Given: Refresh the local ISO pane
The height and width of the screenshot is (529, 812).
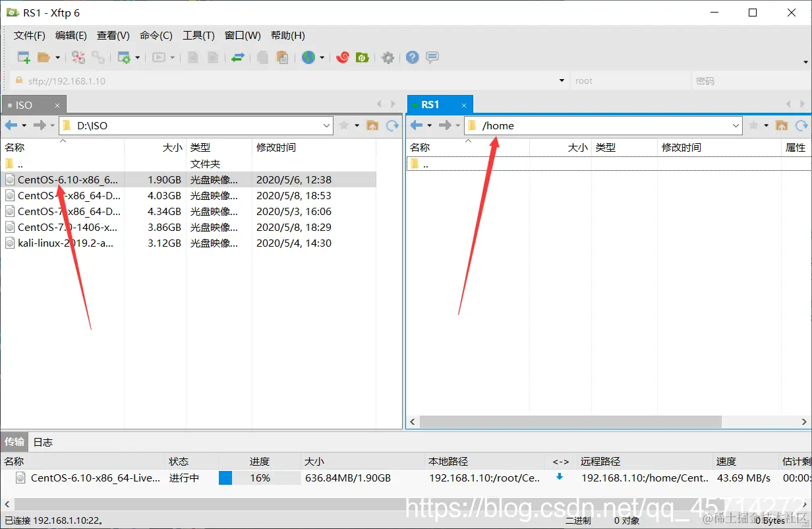Looking at the screenshot, I should (x=393, y=125).
